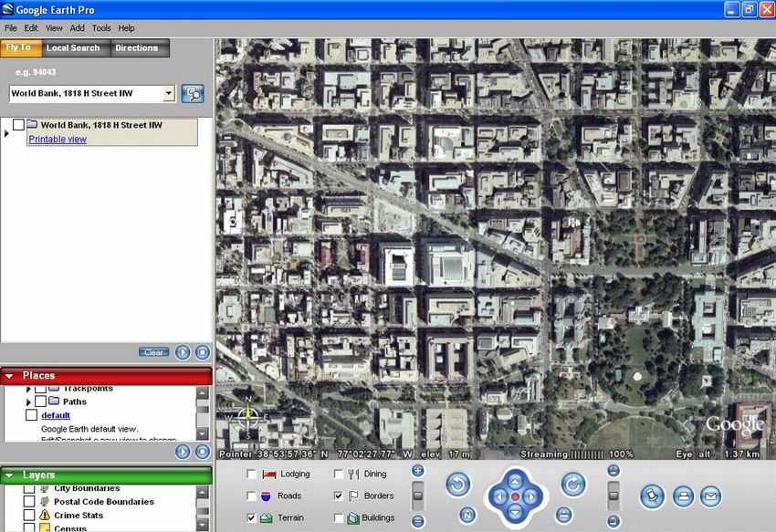Collapse the Places panel triangle

coord(9,376)
